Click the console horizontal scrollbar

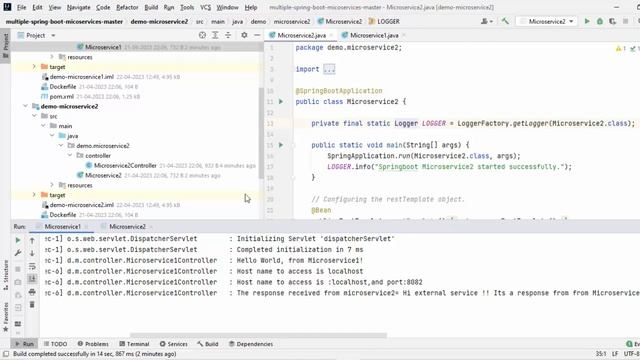pyautogui.click(x=258, y=336)
